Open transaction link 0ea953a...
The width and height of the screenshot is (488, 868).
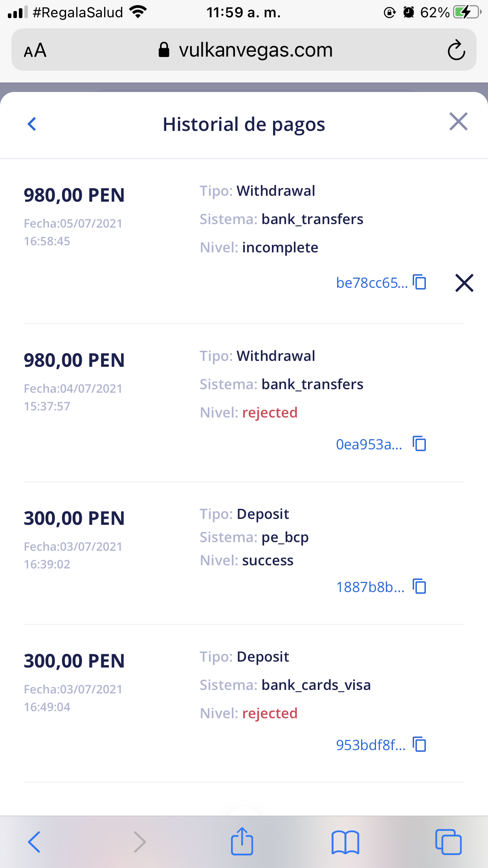369,445
